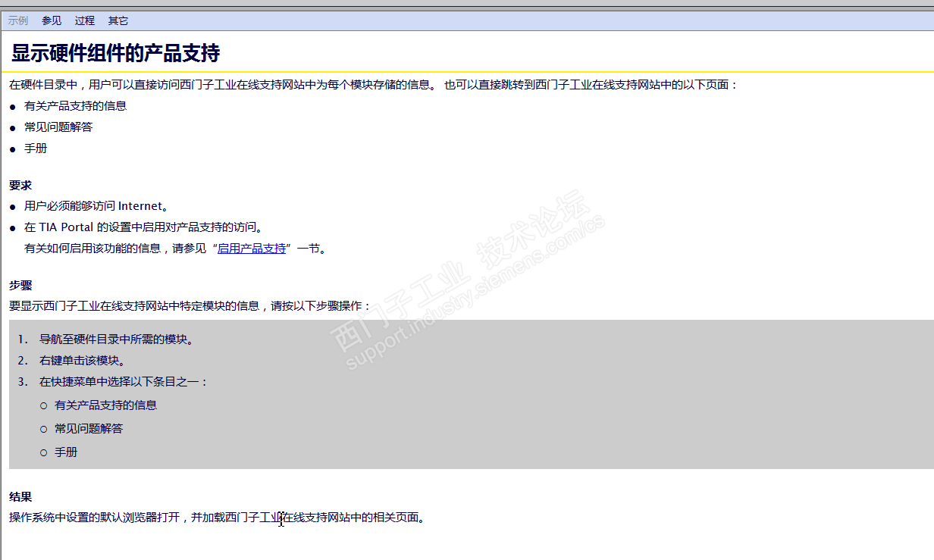934x560 pixels.
Task: Select the 要求 section heading
Action: [x=20, y=185]
